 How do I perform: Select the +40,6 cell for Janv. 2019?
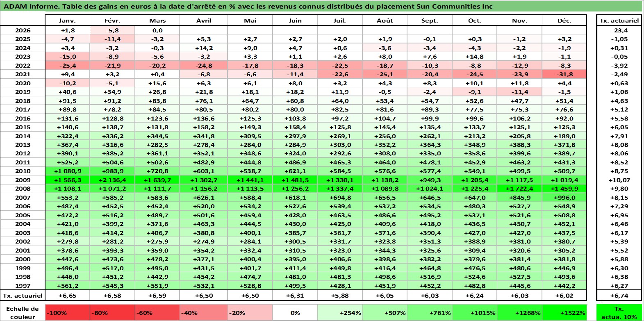67,92
